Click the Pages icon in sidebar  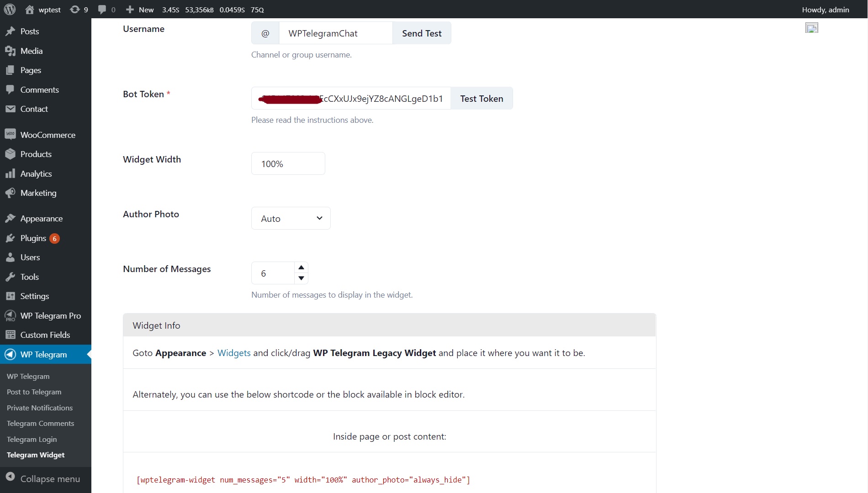pyautogui.click(x=10, y=70)
